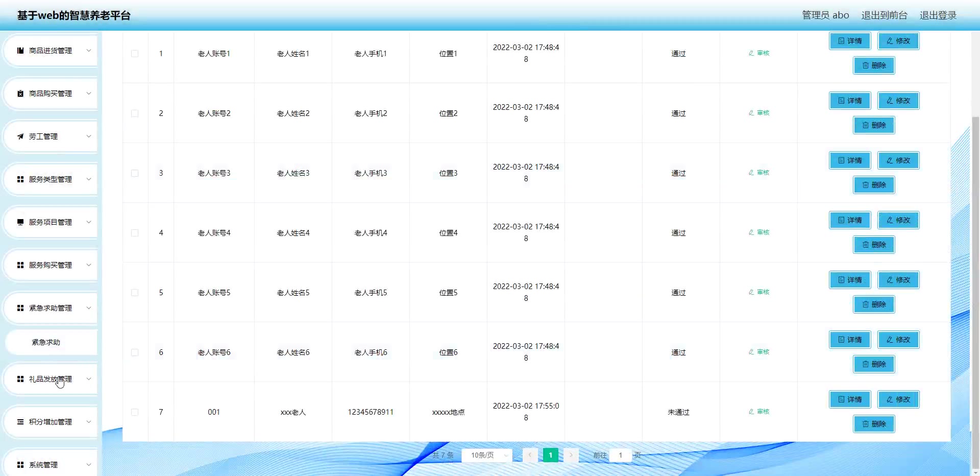This screenshot has height=476, width=980.
Task: Open the 积分增加管理 menu label
Action: 51,422
